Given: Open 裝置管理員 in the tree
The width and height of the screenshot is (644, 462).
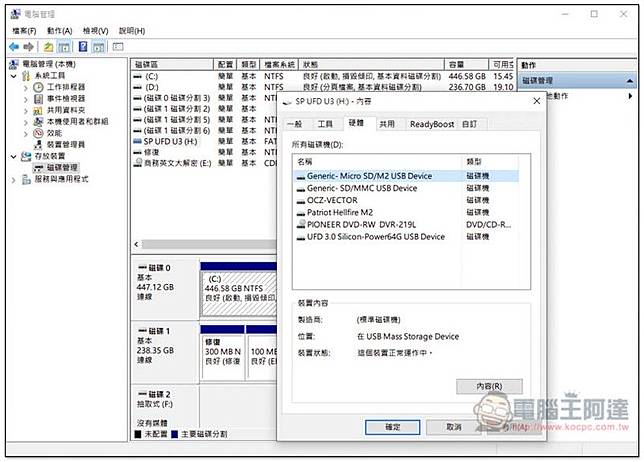Looking at the screenshot, I should (66, 145).
